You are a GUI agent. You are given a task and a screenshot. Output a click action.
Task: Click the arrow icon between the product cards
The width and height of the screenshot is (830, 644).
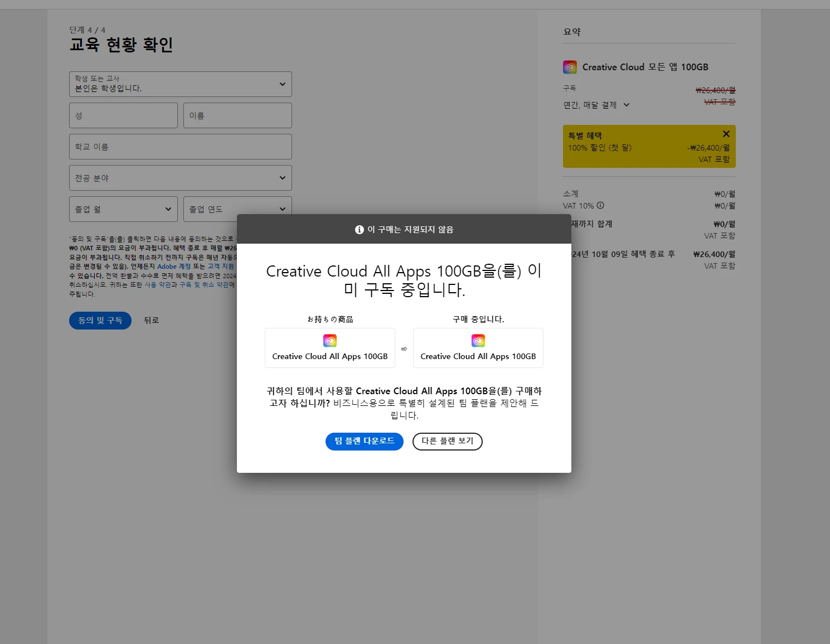click(404, 348)
